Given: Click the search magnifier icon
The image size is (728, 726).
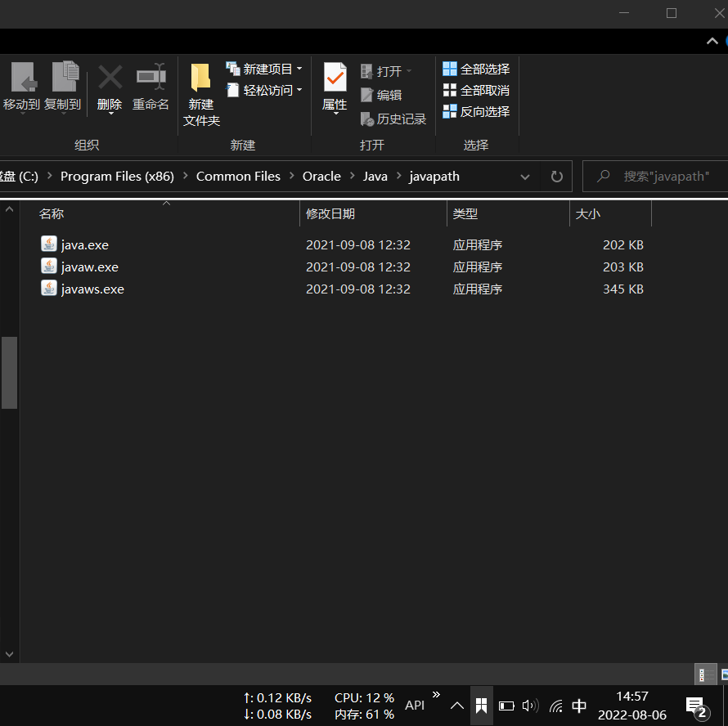Looking at the screenshot, I should [x=603, y=176].
